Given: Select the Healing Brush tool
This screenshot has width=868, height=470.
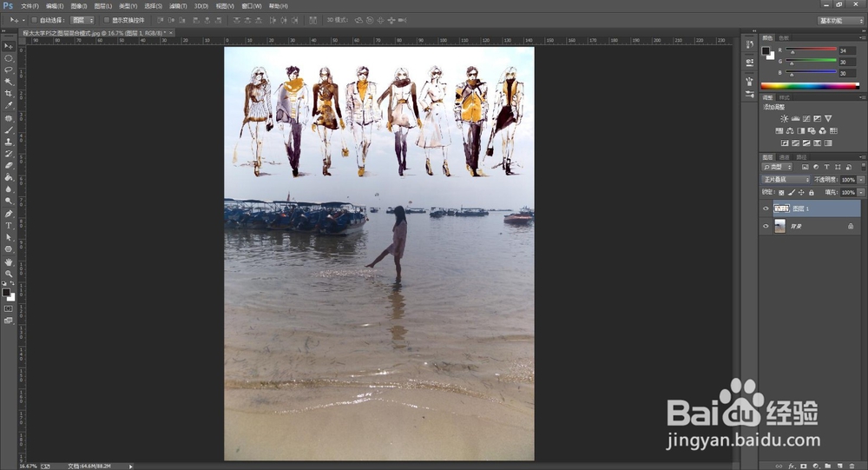Looking at the screenshot, I should pyautogui.click(x=9, y=119).
